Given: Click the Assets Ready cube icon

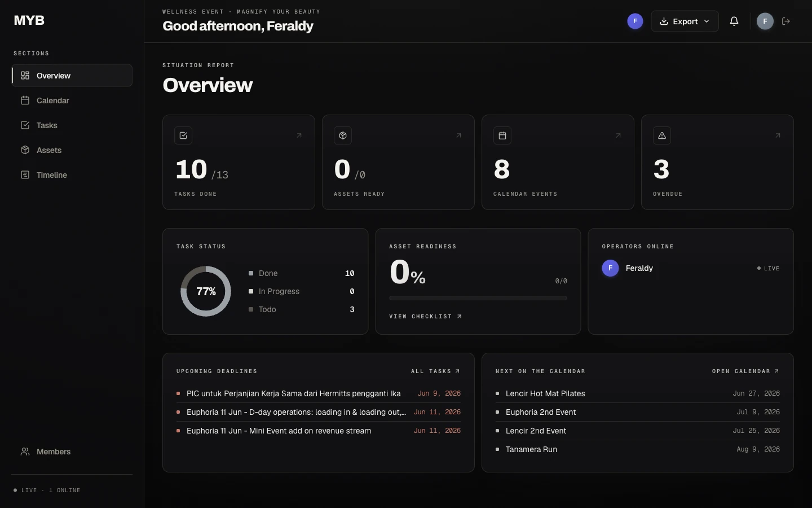Looking at the screenshot, I should click(x=343, y=135).
